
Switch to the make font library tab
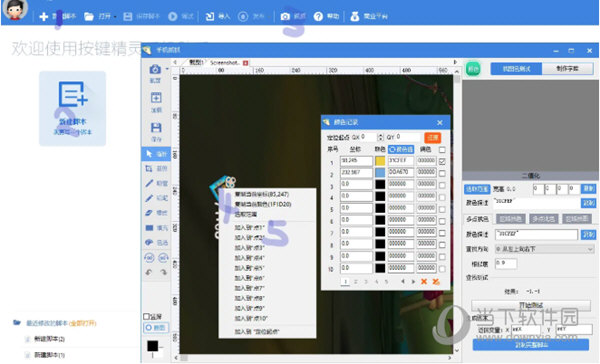567,69
